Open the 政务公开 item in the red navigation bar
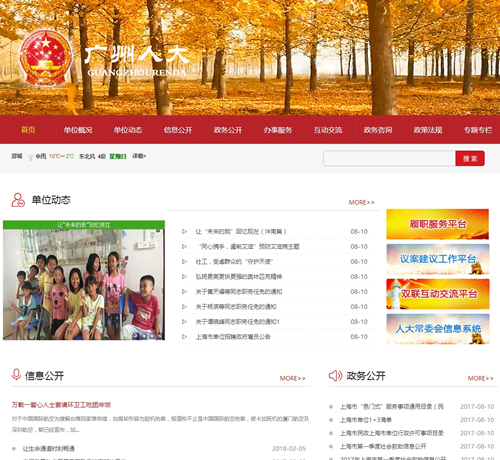The image size is (500, 460). pos(228,130)
